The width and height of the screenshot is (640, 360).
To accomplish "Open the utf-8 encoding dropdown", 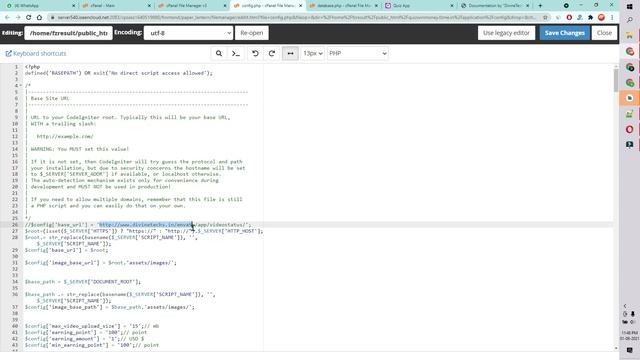I will coord(188,33).
